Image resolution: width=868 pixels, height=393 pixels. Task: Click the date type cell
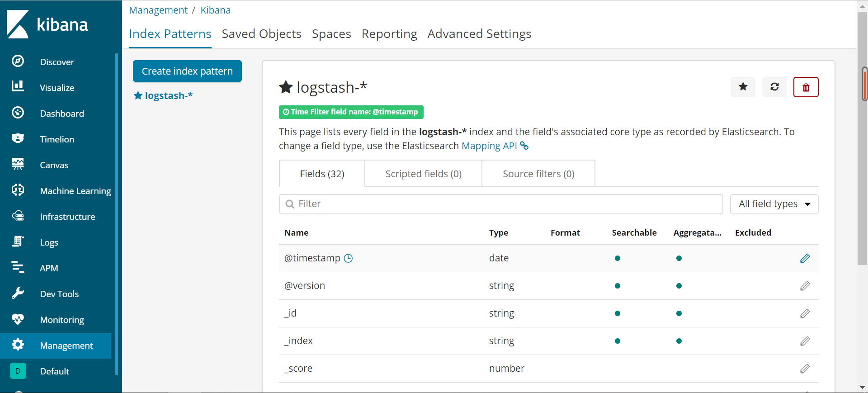499,258
